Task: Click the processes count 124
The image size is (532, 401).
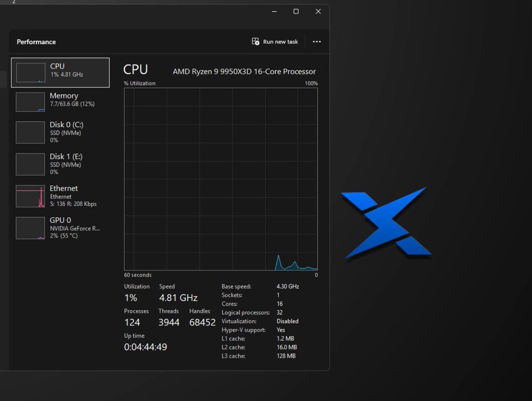Action: 132,322
